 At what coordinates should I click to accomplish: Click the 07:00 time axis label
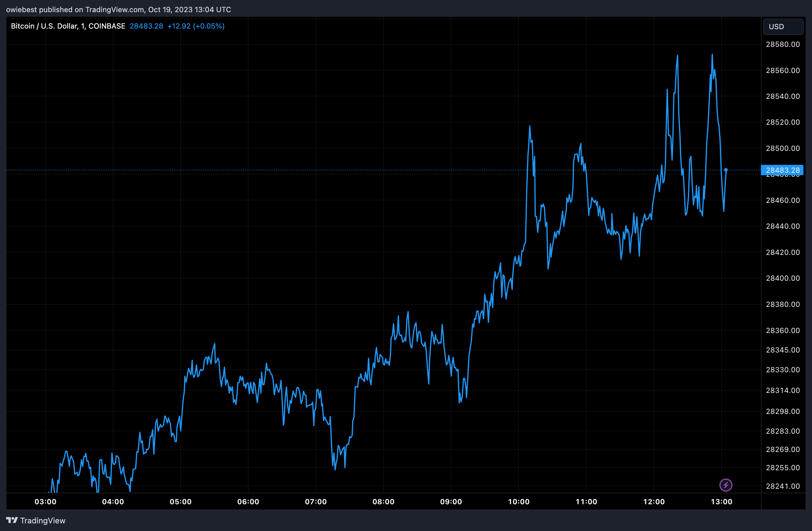(316, 501)
